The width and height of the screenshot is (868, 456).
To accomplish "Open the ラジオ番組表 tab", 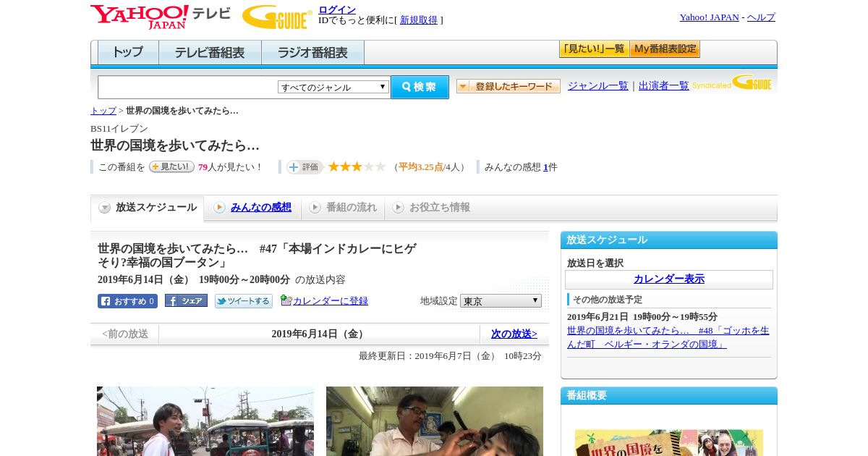I will [x=312, y=52].
